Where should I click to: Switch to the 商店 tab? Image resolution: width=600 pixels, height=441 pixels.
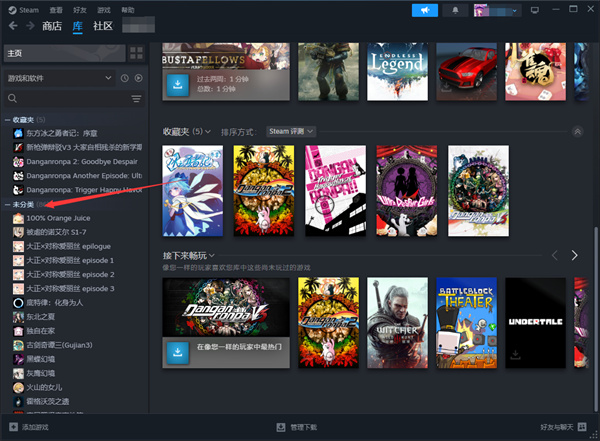[52, 26]
